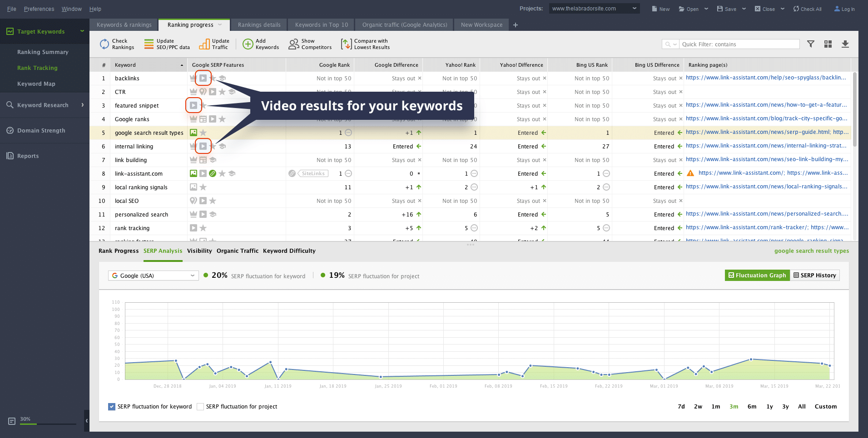Enable SERP fluctuation for project checkbox
Image resolution: width=868 pixels, height=438 pixels.
tap(200, 406)
